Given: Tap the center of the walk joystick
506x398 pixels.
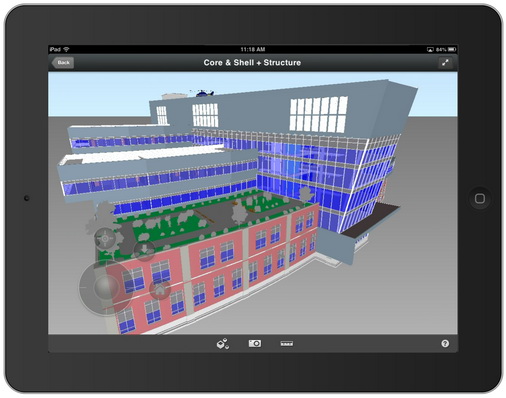Looking at the screenshot, I should point(106,287).
